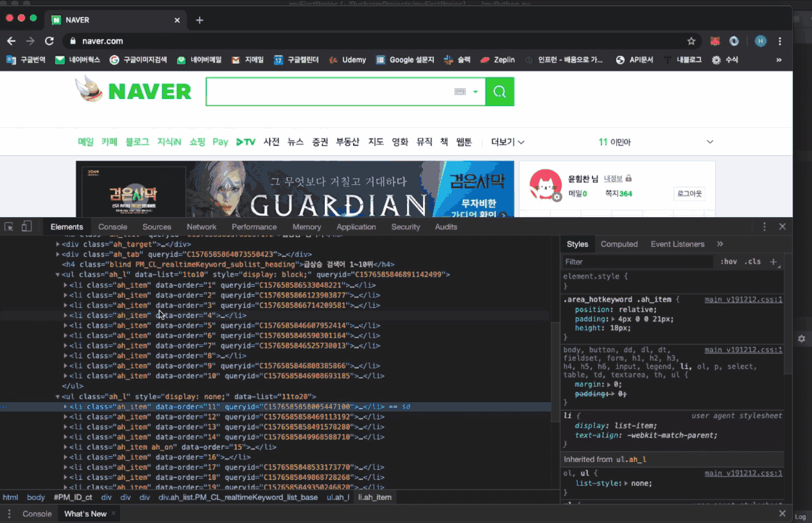Screen dimensions: 812x523
Task: Open DevTools customize menu (three dots)
Action: 764,227
